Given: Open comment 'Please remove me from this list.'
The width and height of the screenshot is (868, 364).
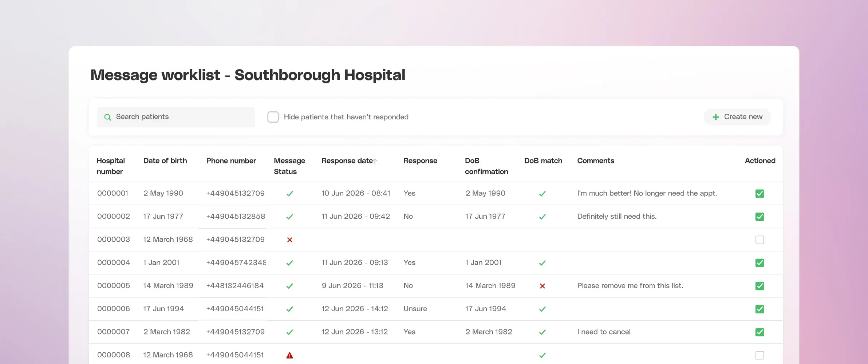Looking at the screenshot, I should [630, 286].
